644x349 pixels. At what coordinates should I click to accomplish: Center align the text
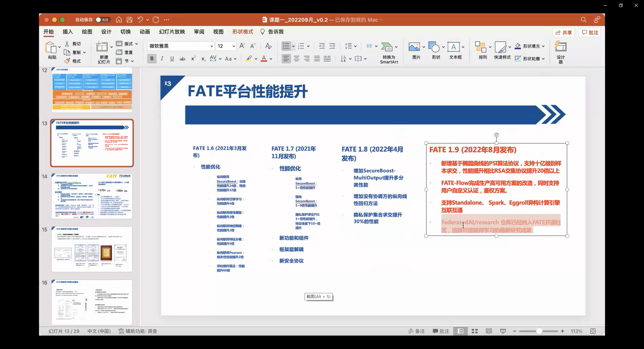[297, 59]
